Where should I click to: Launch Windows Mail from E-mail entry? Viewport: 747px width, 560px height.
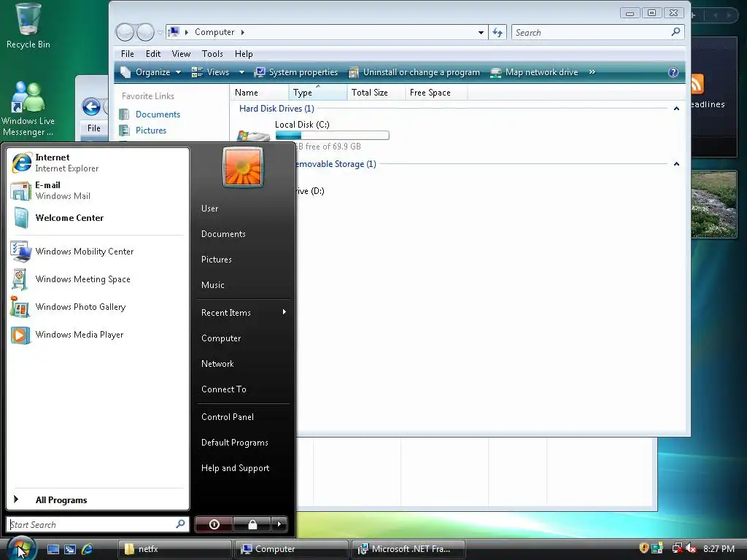tap(98, 190)
